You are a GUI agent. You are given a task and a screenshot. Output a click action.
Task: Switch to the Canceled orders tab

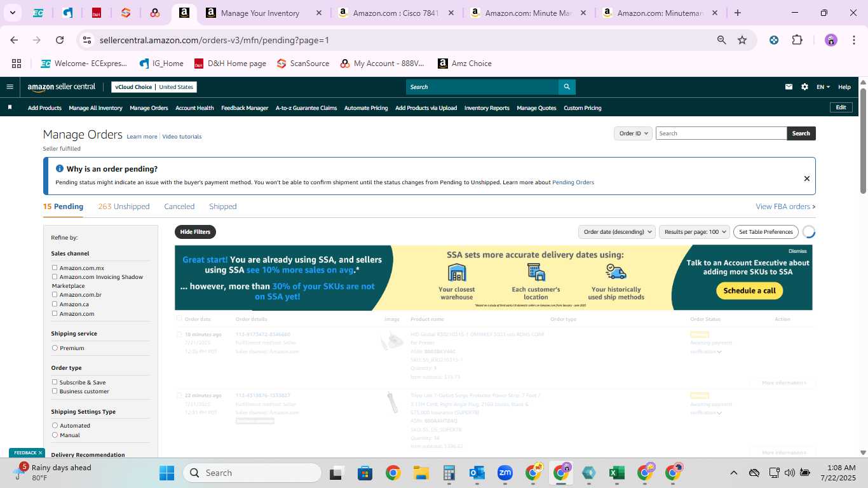point(179,207)
